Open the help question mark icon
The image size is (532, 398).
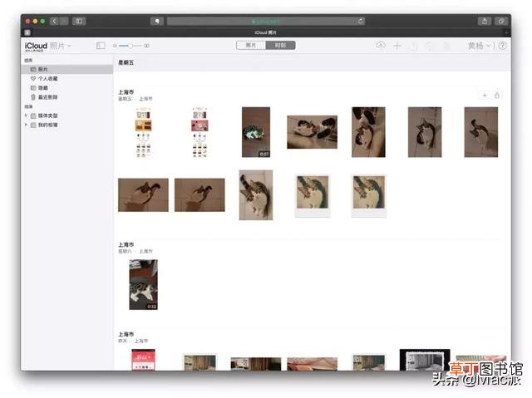[502, 46]
